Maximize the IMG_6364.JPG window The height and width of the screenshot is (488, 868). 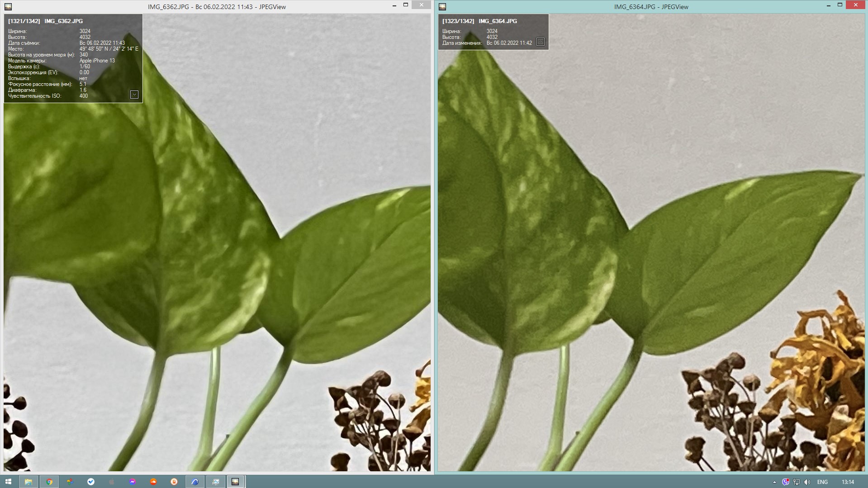coord(840,5)
